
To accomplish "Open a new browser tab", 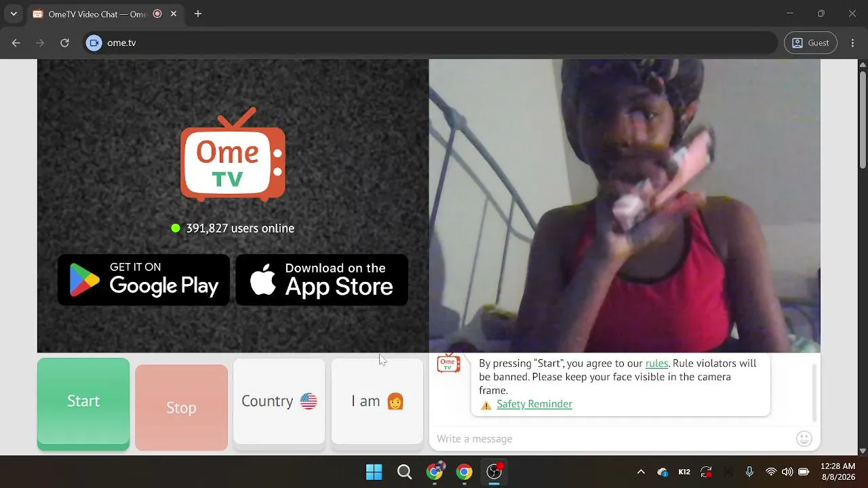I will tap(198, 14).
